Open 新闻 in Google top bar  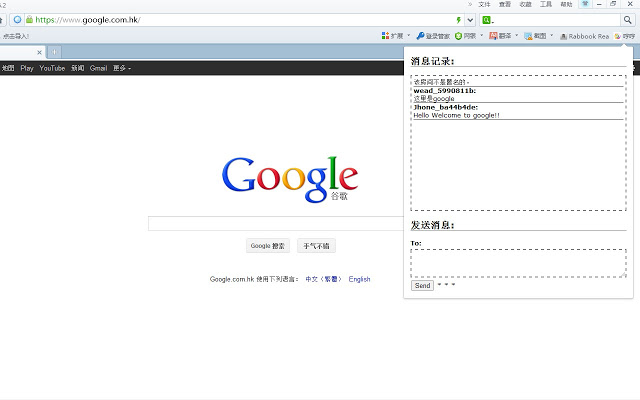tap(78, 68)
